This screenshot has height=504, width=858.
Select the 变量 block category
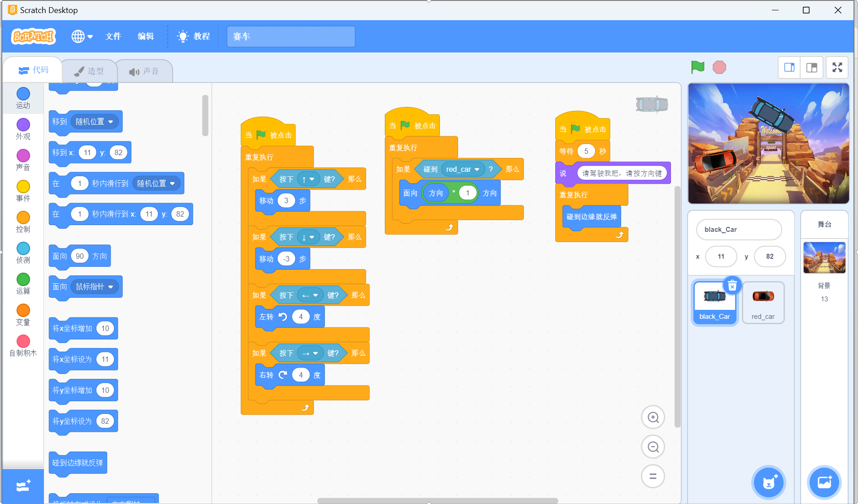[23, 315]
